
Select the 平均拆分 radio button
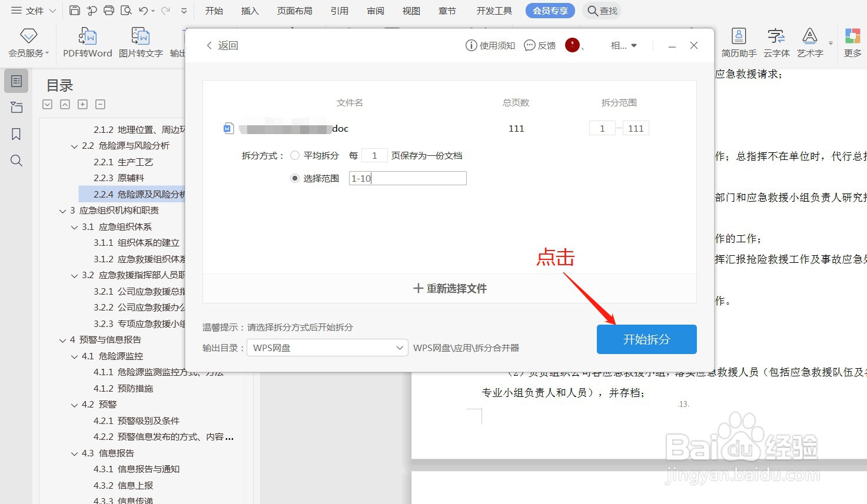point(294,155)
